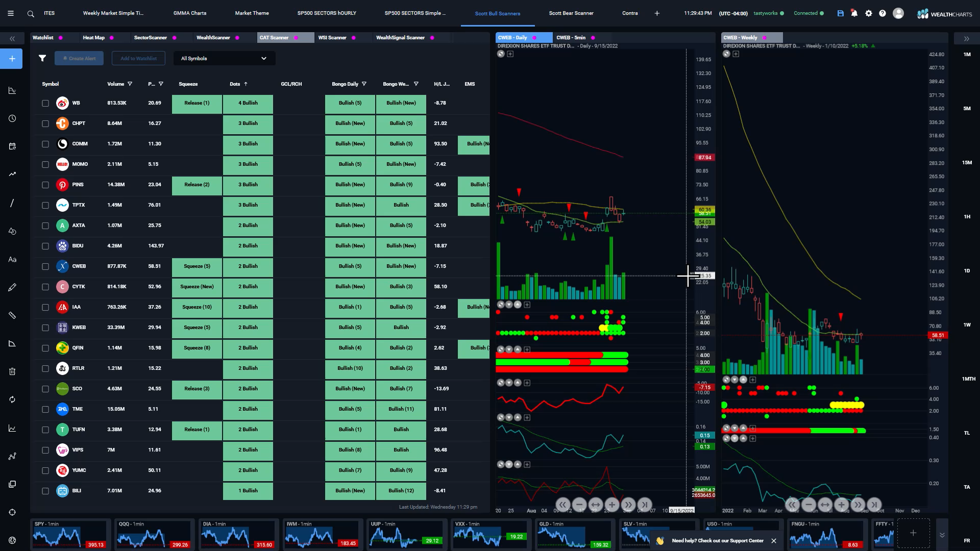Open the settings gear icon
The width and height of the screenshot is (980, 551).
click(869, 13)
